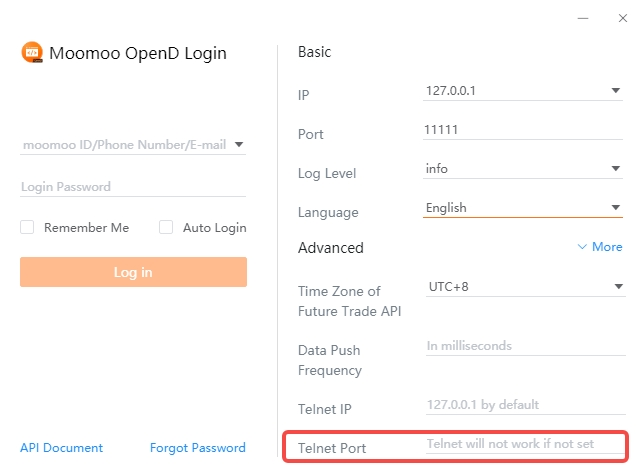This screenshot has height=471, width=638.
Task: Click the Port field showing 11111
Action: pyautogui.click(x=522, y=130)
